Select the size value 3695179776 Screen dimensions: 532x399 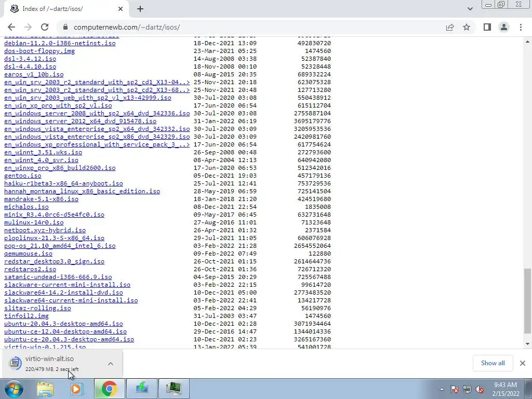pyautogui.click(x=312, y=121)
